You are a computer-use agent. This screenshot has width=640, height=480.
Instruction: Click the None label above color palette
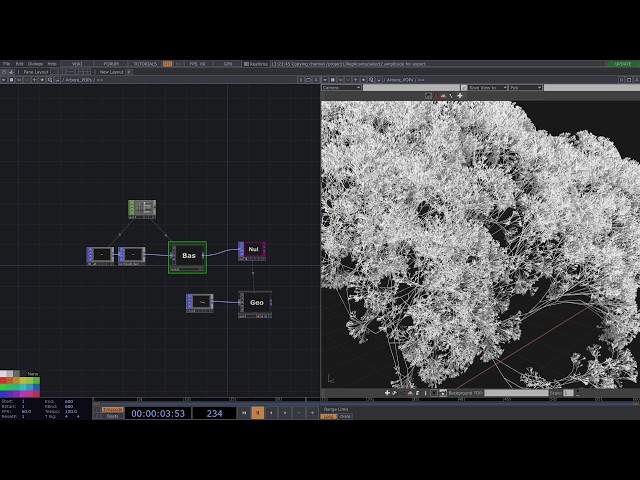point(33,373)
